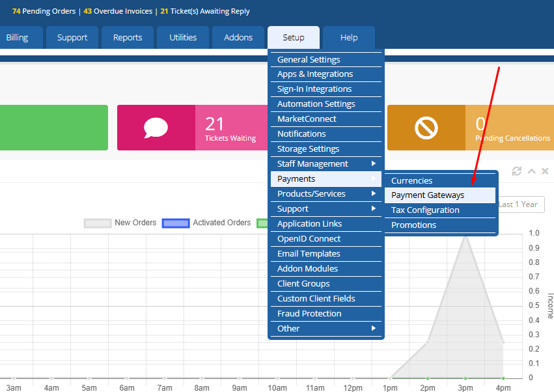Click the 21 Tickets Waiting card
This screenshot has height=392, width=554.
tap(193, 128)
